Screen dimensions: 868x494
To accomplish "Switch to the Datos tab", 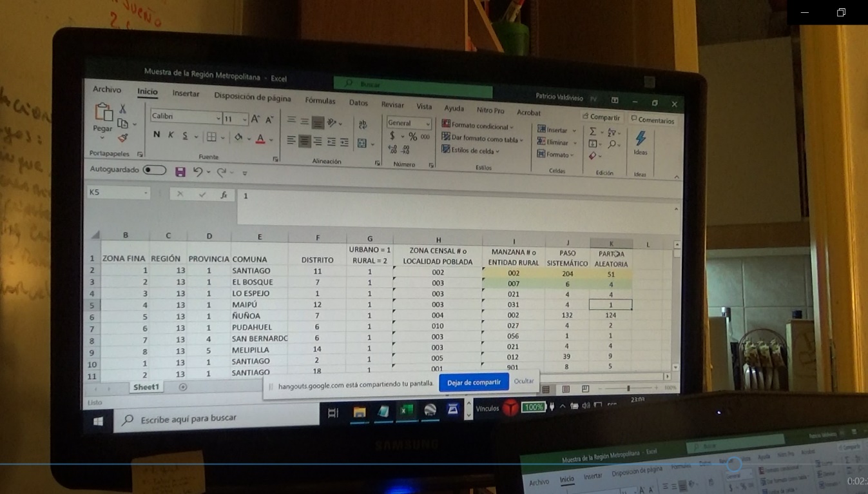I will click(x=358, y=103).
